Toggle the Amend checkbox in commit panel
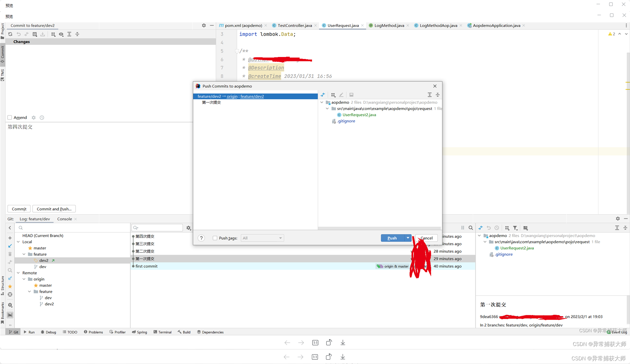The image size is (630, 364). 10,117
